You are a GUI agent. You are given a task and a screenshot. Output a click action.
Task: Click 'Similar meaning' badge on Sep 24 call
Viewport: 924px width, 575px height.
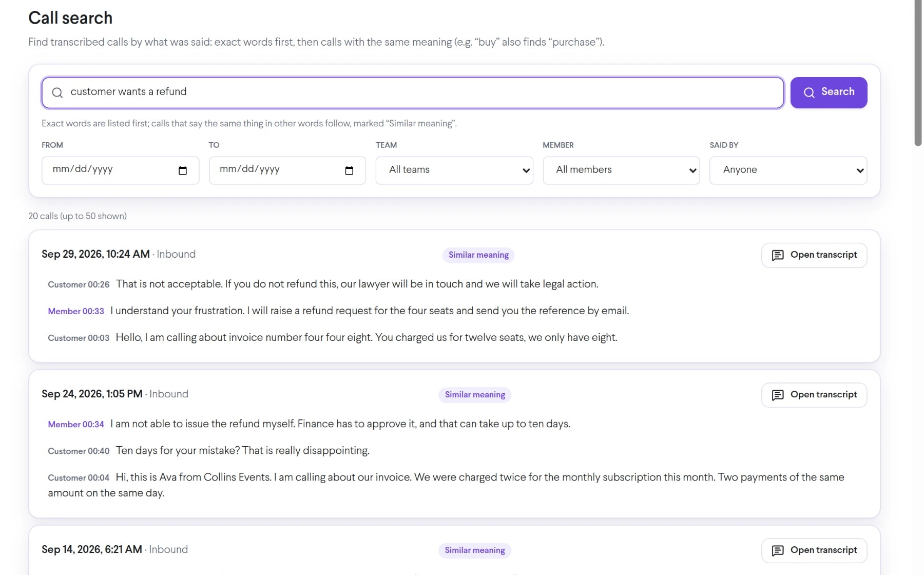coord(475,395)
